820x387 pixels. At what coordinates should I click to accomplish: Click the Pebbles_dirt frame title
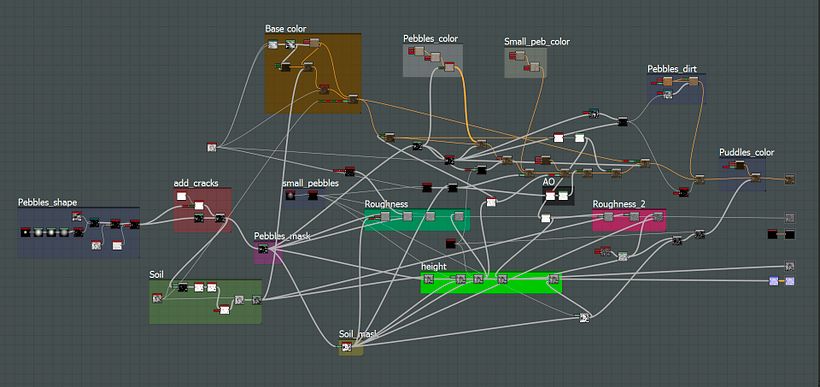coord(672,69)
